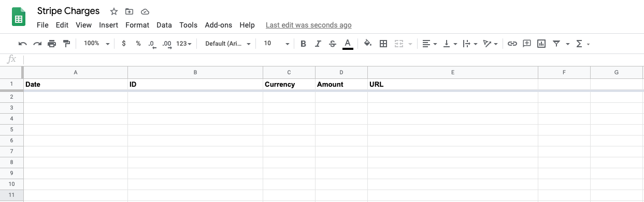The width and height of the screenshot is (644, 202).
Task: Format as currency with dollar icon
Action: [124, 44]
